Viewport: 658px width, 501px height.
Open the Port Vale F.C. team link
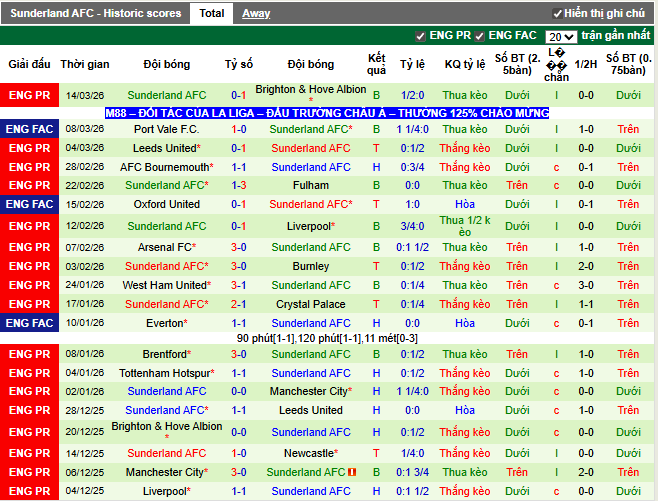click(166, 129)
